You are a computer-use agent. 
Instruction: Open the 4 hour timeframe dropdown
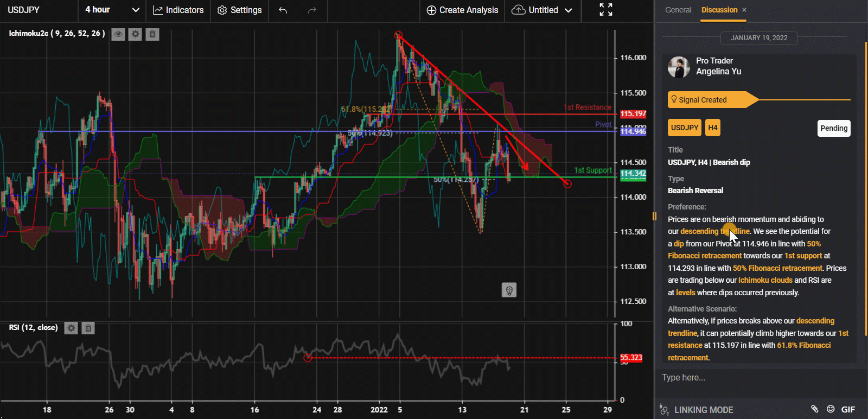pos(112,10)
